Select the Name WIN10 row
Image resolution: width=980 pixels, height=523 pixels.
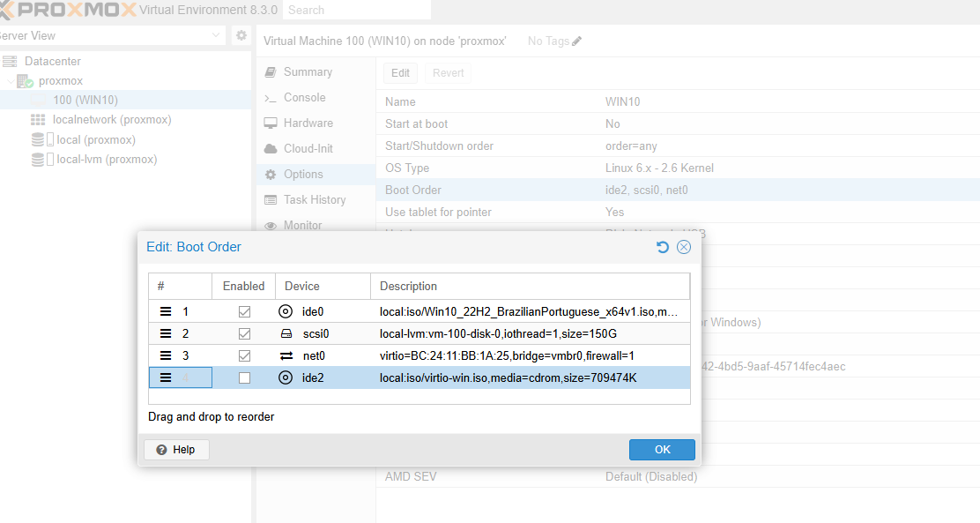pos(678,102)
